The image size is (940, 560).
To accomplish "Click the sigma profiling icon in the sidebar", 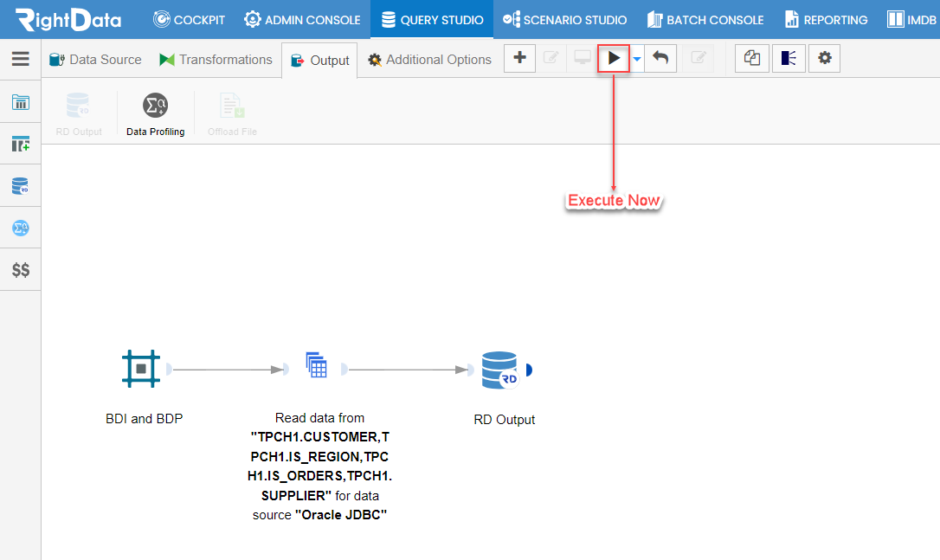I will click(x=21, y=227).
